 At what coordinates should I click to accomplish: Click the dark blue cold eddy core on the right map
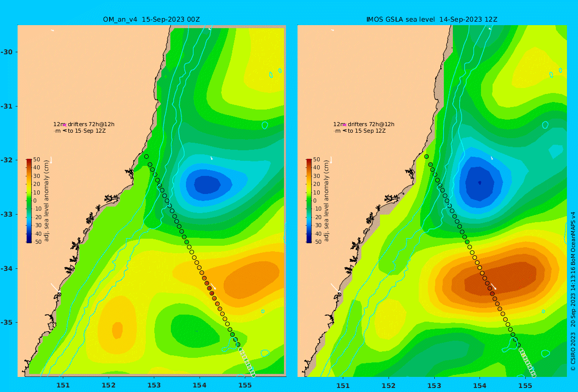pyautogui.click(x=479, y=183)
